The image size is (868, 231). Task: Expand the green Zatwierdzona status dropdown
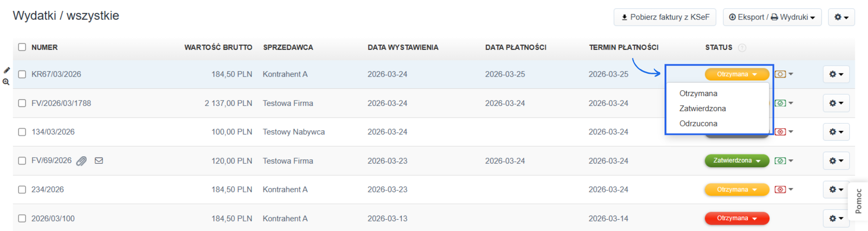click(x=736, y=161)
